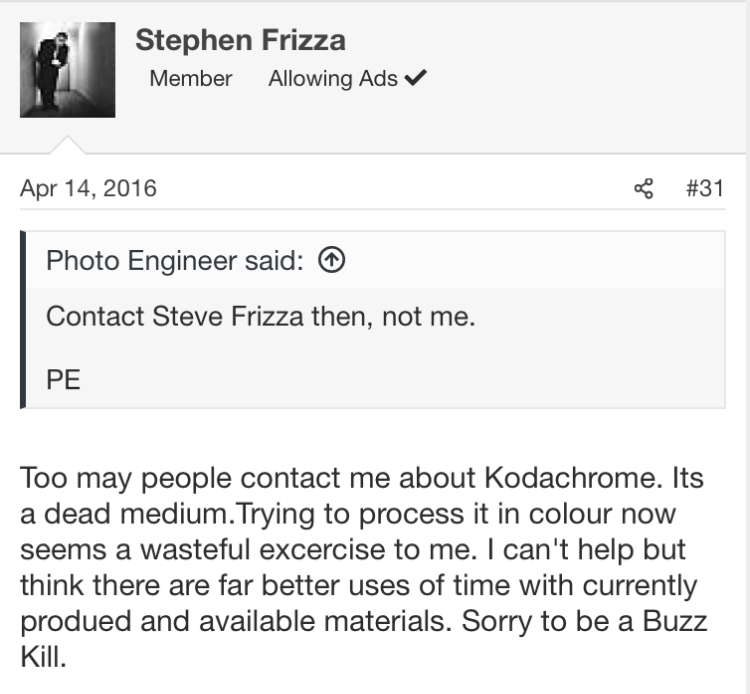Click the "PE" signature in the quote
The height and width of the screenshot is (694, 750).
pos(63,381)
